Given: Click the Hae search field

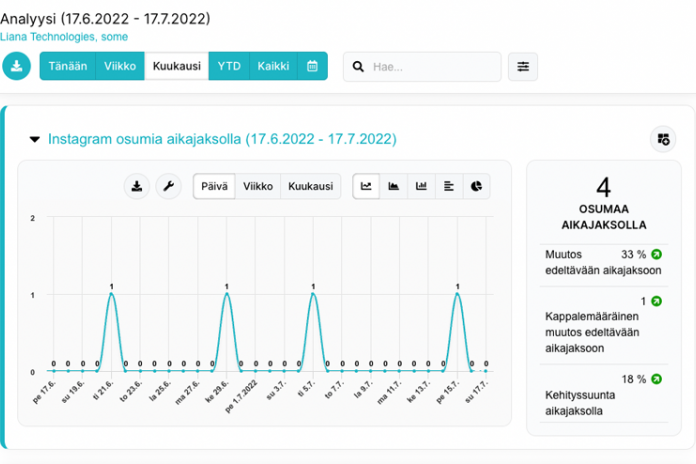Looking at the screenshot, I should point(430,67).
